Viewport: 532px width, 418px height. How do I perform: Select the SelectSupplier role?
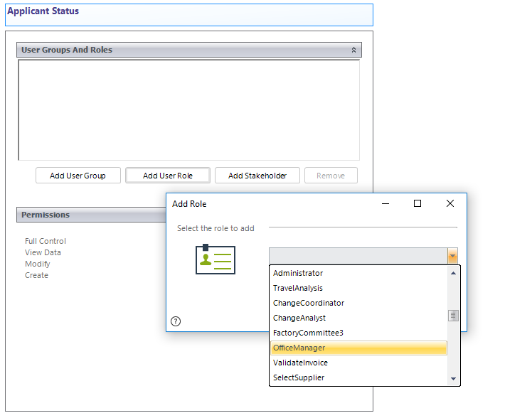tap(299, 377)
